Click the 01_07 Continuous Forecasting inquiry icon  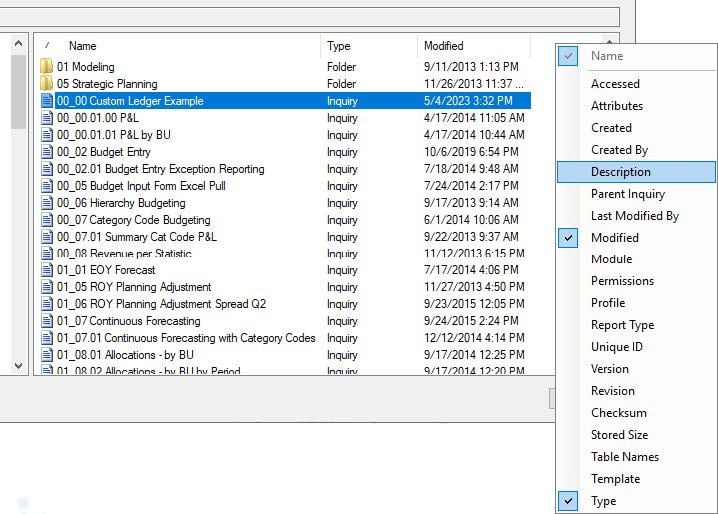[x=46, y=321]
